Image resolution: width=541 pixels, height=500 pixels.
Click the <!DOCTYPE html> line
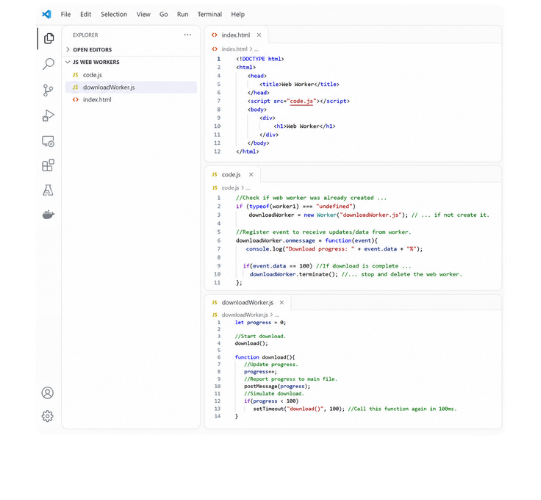click(x=260, y=59)
